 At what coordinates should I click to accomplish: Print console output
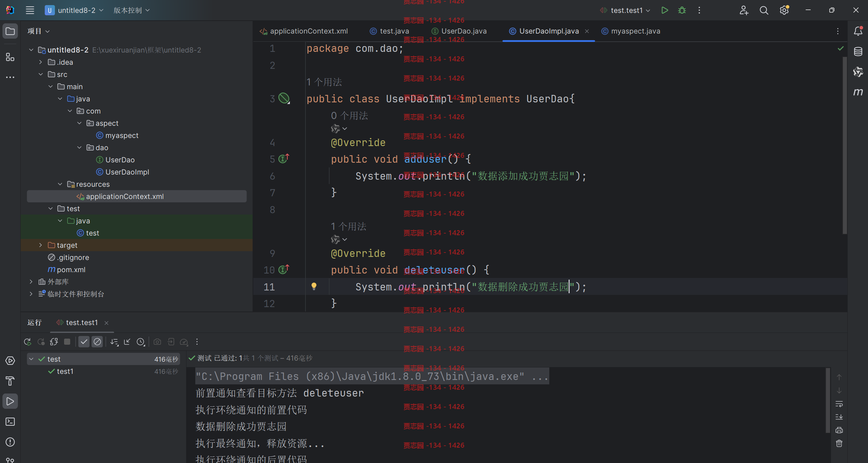click(x=839, y=430)
